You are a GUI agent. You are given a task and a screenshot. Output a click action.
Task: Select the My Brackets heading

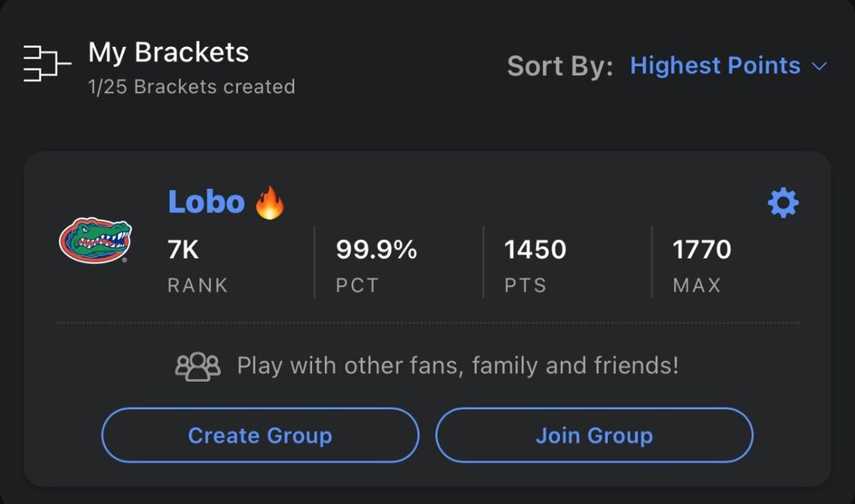(168, 53)
